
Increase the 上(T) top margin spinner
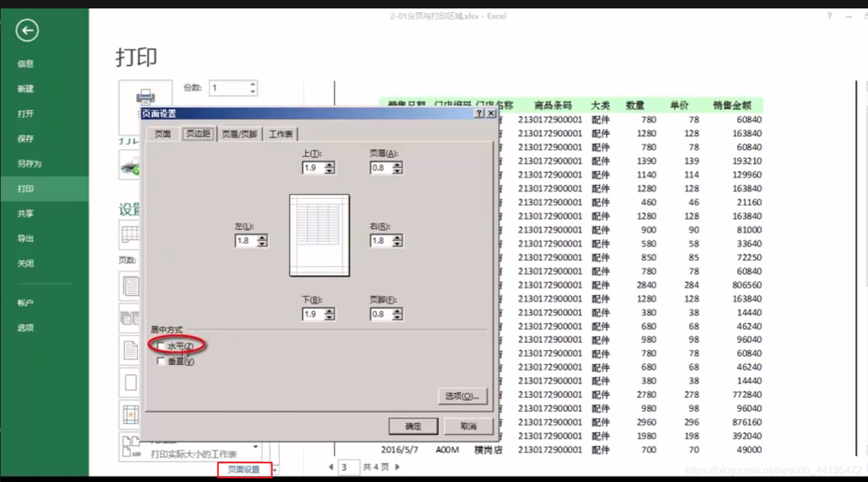coord(330,165)
